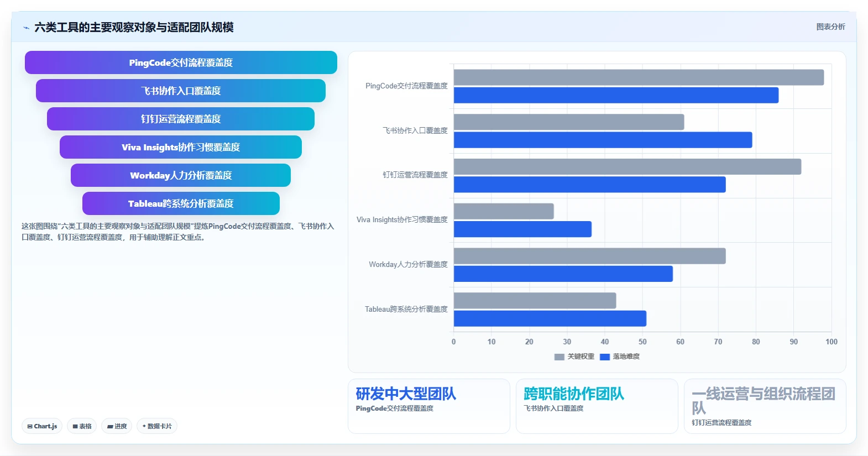Click the gray Viva Insights chart bar
Viewport: 868px width, 456px height.
tap(504, 211)
